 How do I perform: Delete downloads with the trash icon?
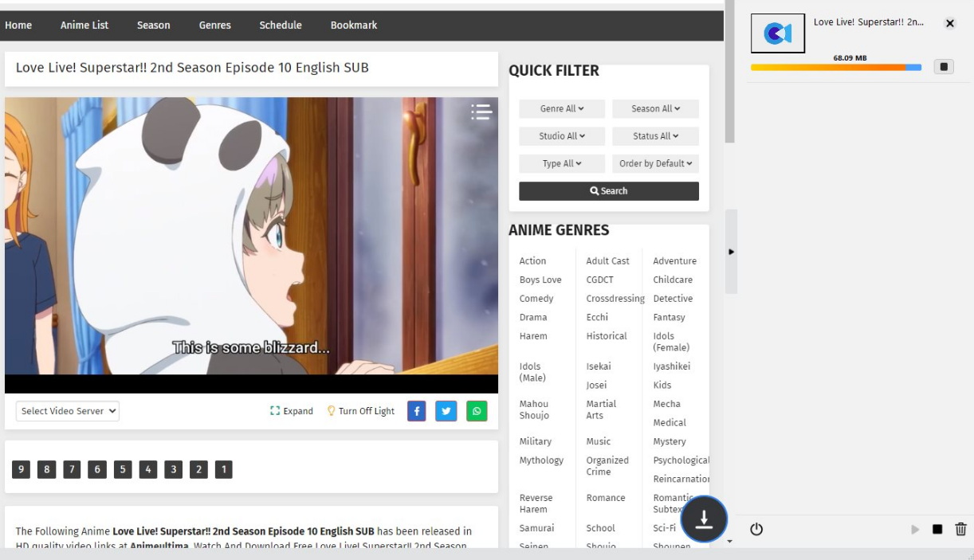[960, 529]
